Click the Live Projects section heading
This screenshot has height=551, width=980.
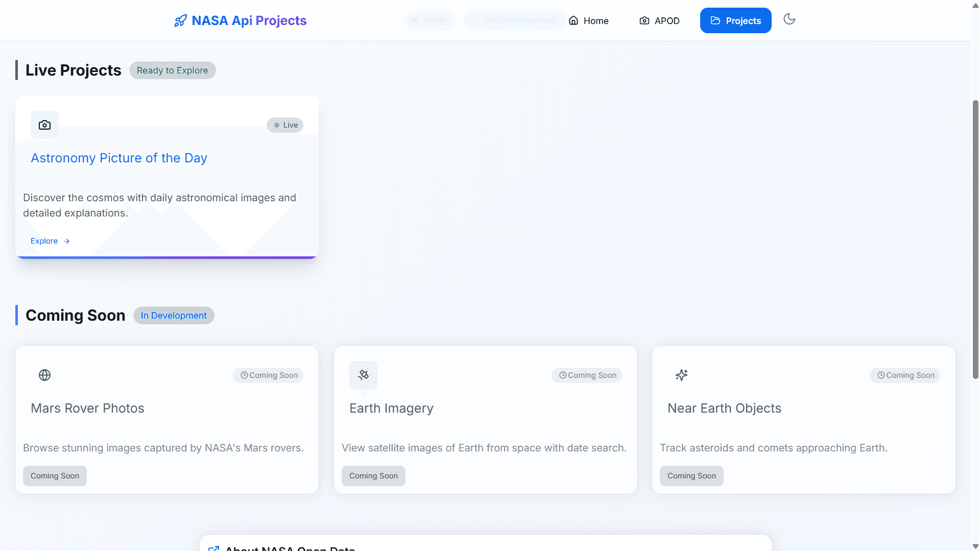(73, 70)
